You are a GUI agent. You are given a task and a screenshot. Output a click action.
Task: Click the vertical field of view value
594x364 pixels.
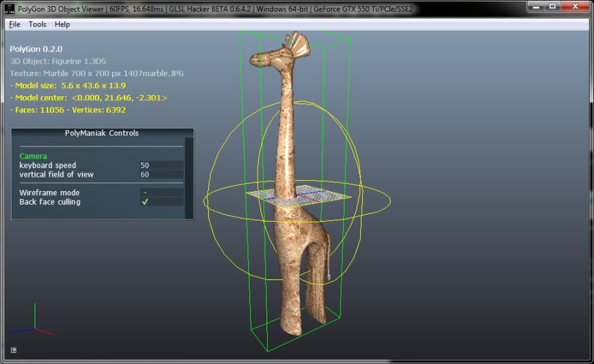point(162,175)
